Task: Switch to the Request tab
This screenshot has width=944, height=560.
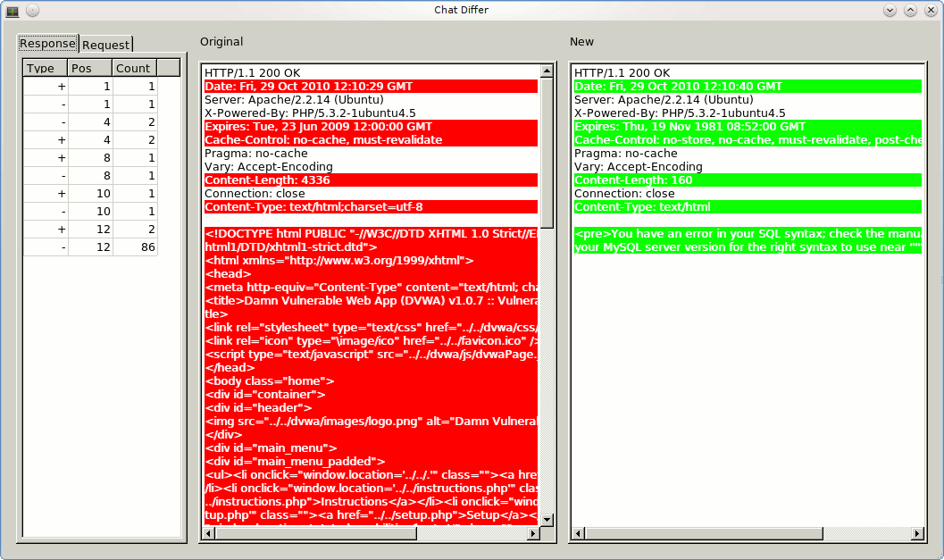Action: pyautogui.click(x=106, y=44)
